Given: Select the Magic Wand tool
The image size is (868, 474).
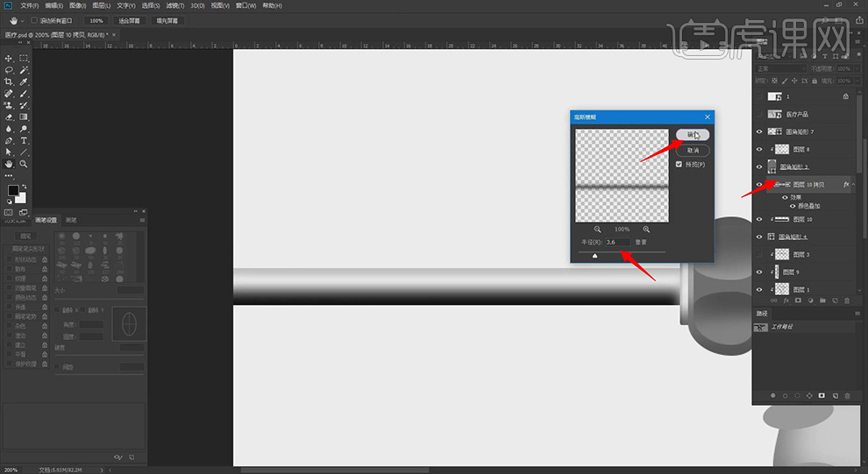Looking at the screenshot, I should click(x=24, y=70).
